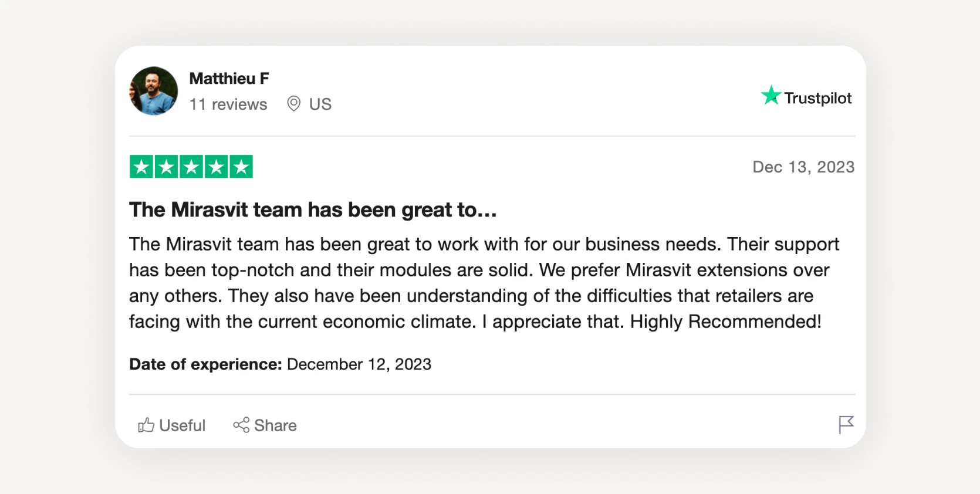Click the US location label
Screen dimensions: 980x494
[319, 104]
